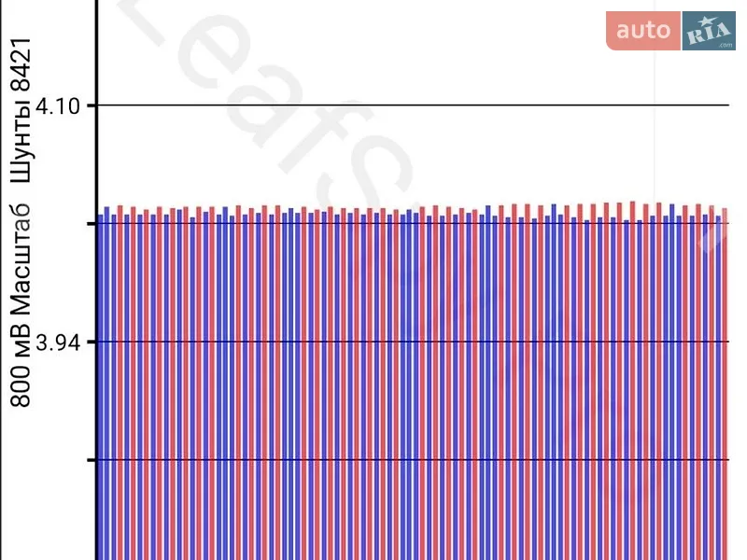The width and height of the screenshot is (747, 560).
Task: Select the first blue cell bar at left
Action: tap(101, 387)
